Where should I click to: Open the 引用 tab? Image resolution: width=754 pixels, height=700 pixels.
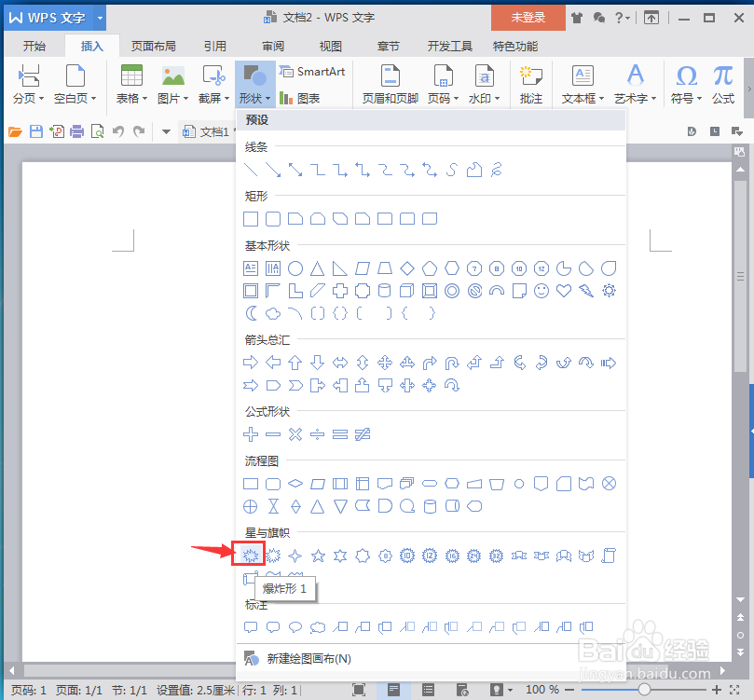pos(215,47)
